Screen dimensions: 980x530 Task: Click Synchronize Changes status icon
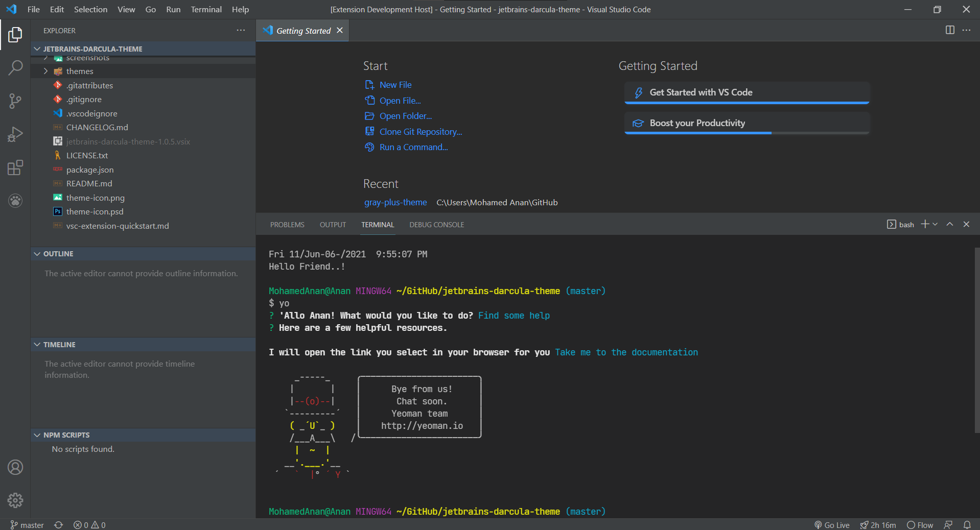click(59, 525)
